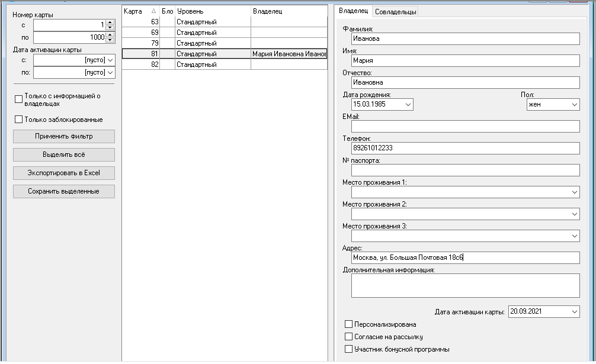The image size is (596, 364).
Task: Open activation date 'по:' filter dropdown
Action: pos(110,72)
